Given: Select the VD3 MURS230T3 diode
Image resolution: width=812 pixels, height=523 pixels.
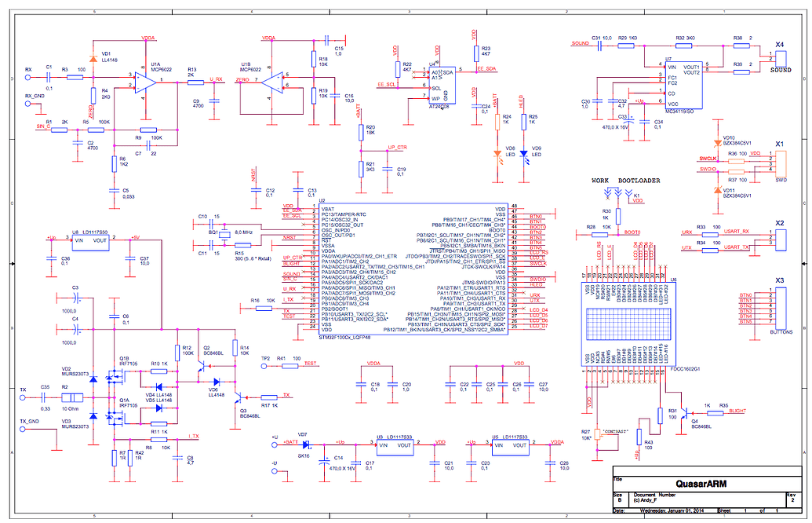Looking at the screenshot, I should click(x=93, y=416).
